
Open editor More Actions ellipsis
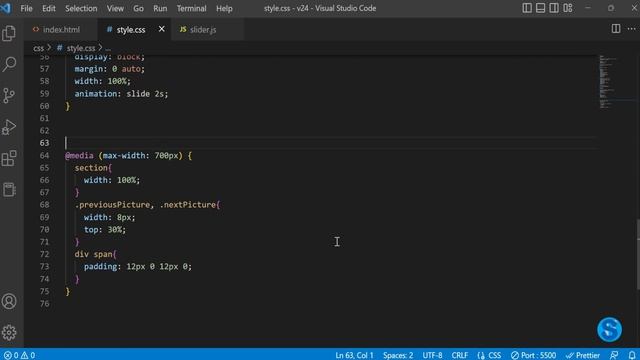pyautogui.click(x=631, y=29)
